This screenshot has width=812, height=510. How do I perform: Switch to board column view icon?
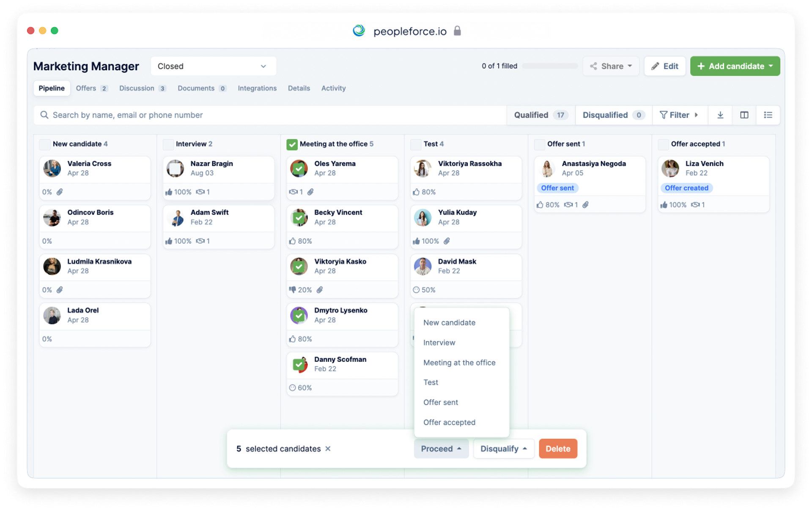click(744, 115)
